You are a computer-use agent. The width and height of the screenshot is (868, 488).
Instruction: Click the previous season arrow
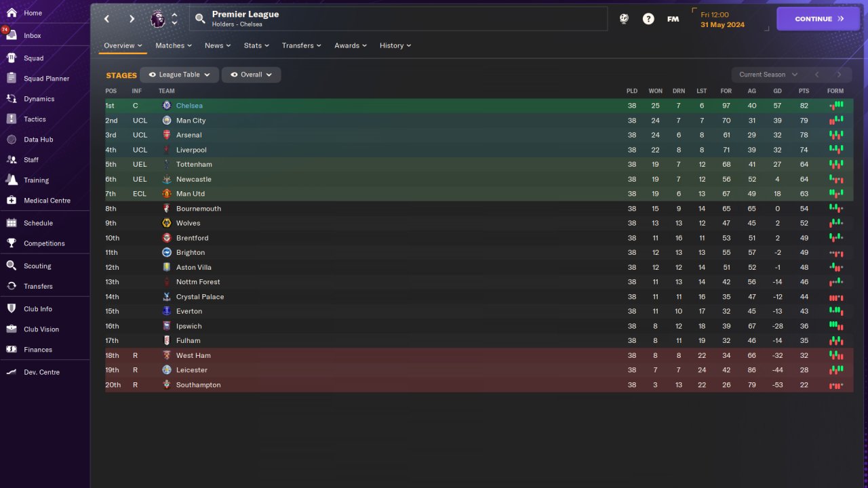817,75
